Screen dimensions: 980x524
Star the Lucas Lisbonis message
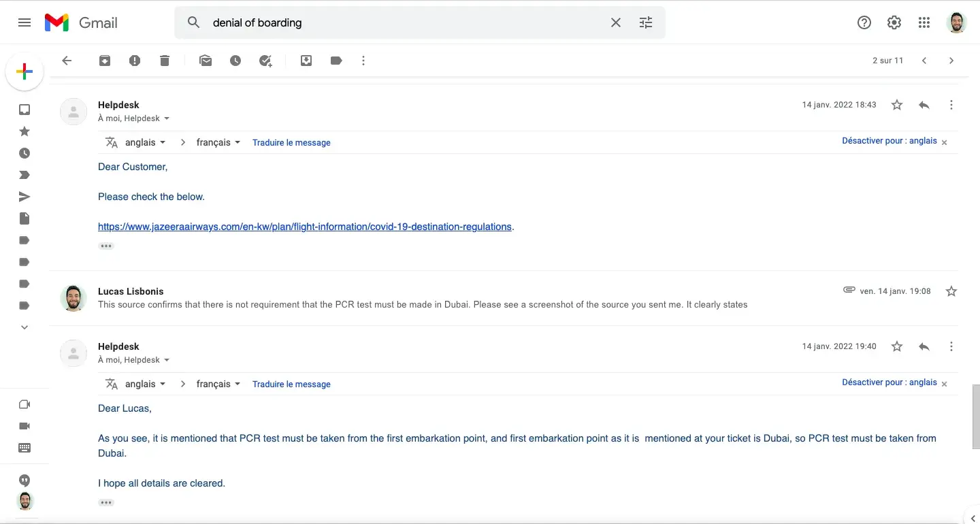click(951, 291)
